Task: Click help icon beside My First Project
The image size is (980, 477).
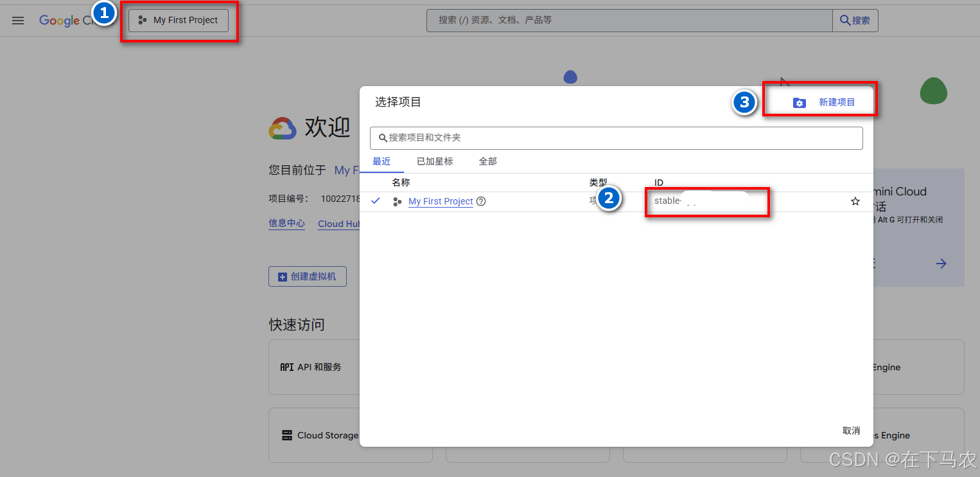Action: click(481, 201)
